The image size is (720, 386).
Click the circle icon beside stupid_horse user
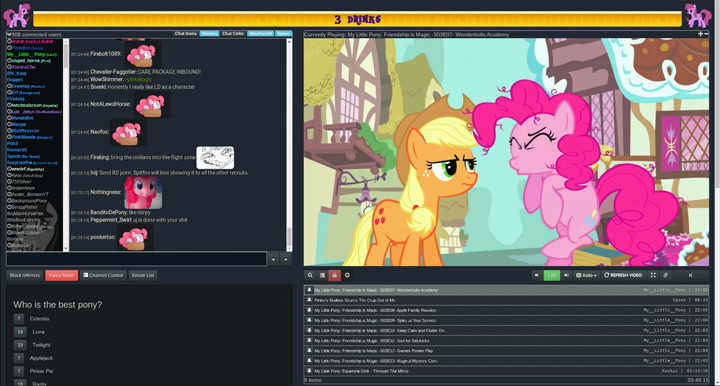click(x=9, y=61)
